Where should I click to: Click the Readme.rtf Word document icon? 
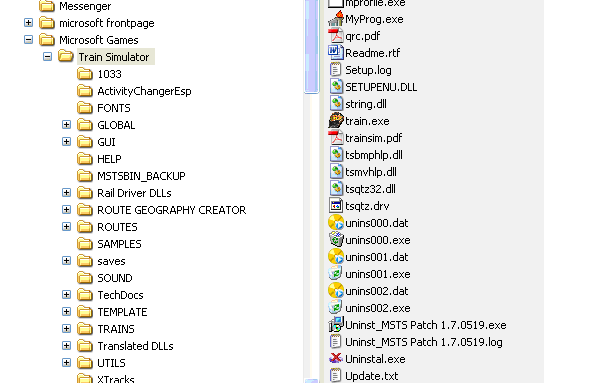coord(336,53)
